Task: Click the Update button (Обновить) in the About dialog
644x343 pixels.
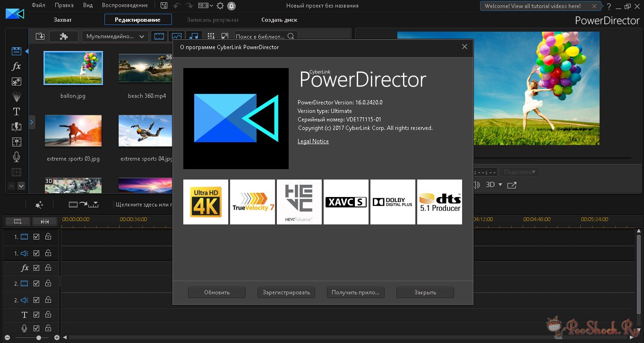Action: pos(217,292)
